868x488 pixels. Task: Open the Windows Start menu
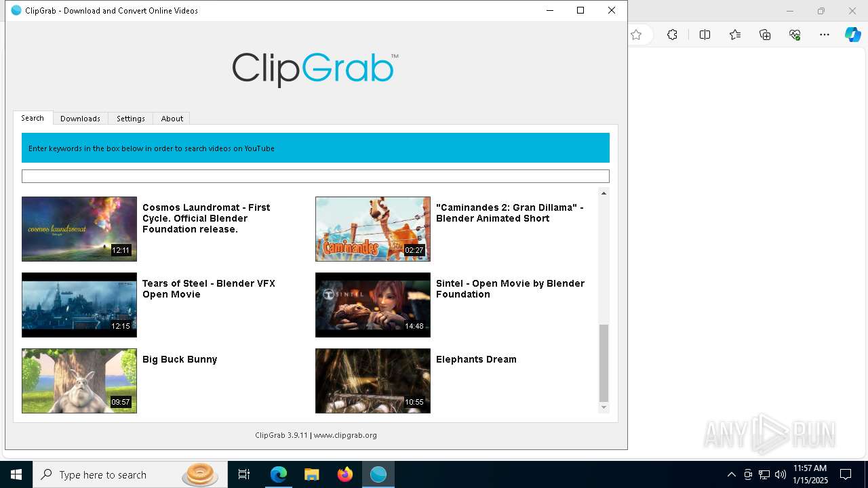pyautogui.click(x=16, y=474)
